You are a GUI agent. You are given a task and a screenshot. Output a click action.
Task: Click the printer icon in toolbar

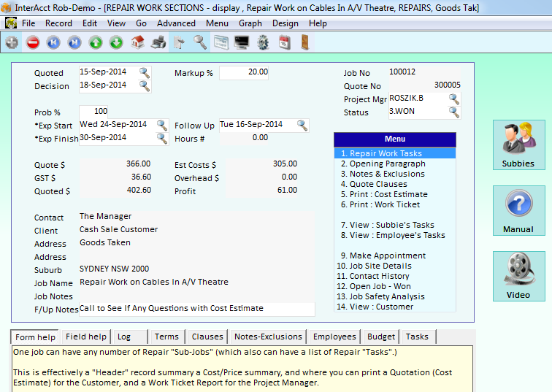point(158,42)
